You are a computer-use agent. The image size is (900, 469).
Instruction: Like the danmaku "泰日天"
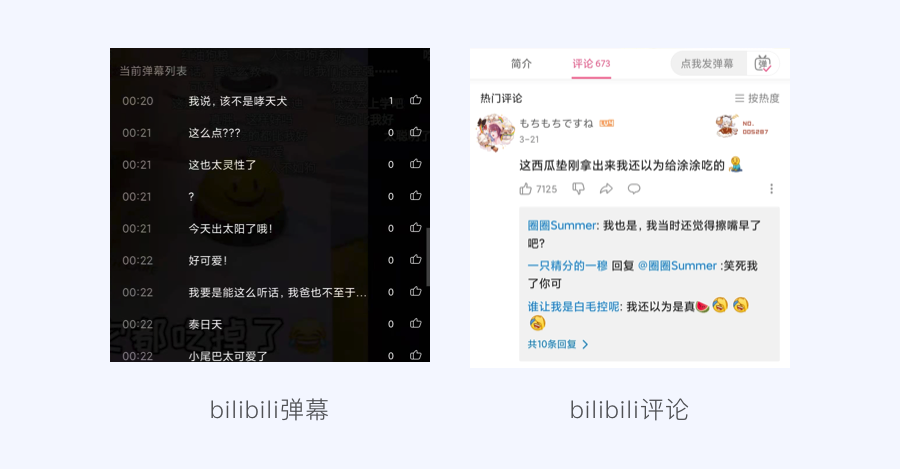pos(416,323)
